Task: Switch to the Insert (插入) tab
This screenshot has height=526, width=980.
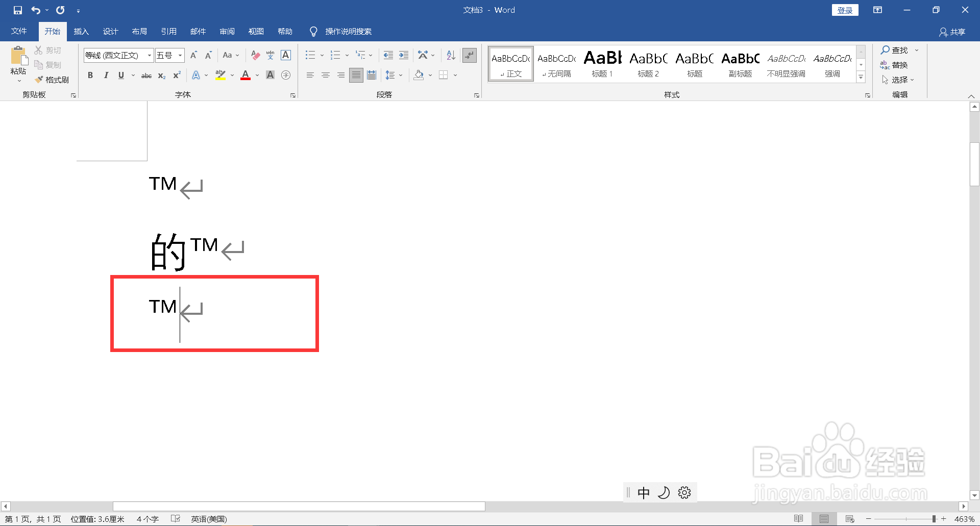Action: [81, 32]
